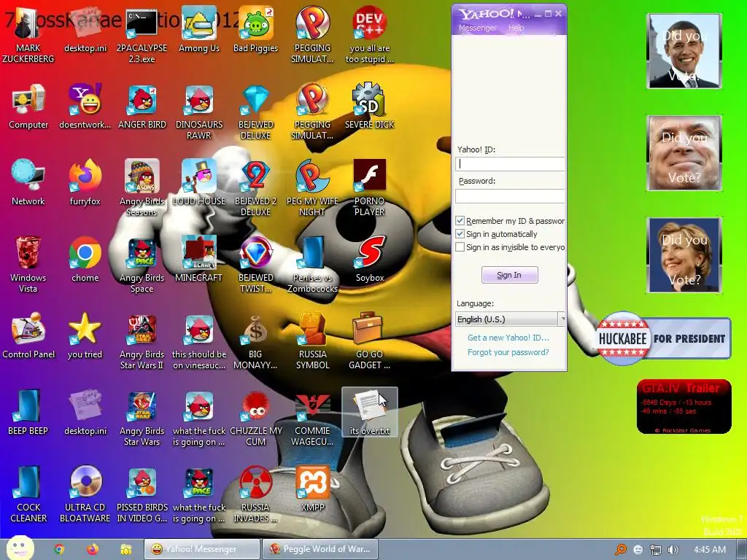Image resolution: width=747 pixels, height=560 pixels.
Task: Click Get a new Yahoo! ID link
Action: point(508,338)
